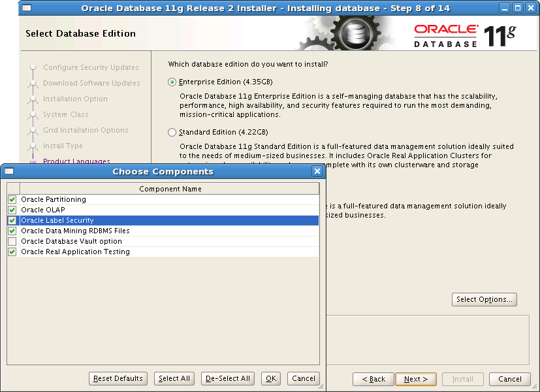
Task: Uncheck Oracle Data Mining RDBMS Files
Action: (x=12, y=231)
